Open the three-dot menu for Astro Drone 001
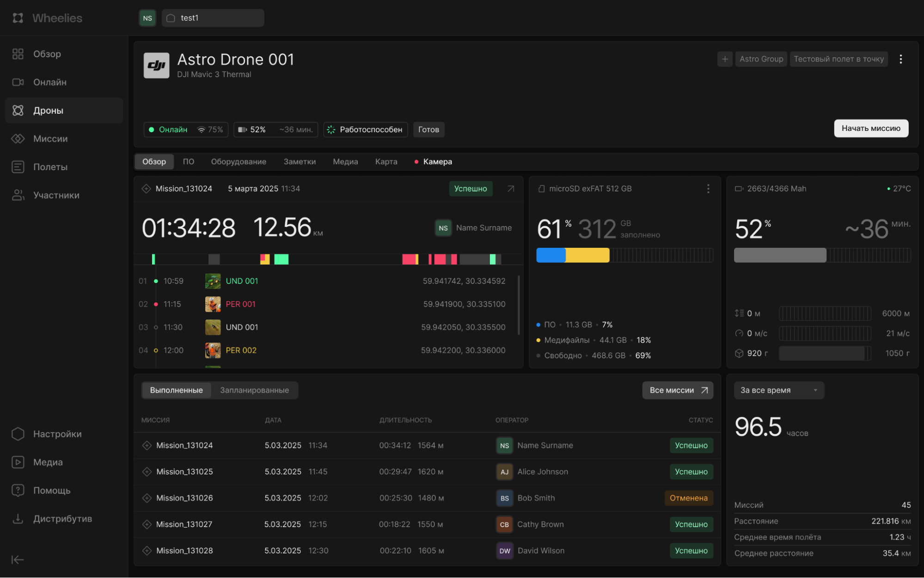The width and height of the screenshot is (924, 578). click(x=900, y=59)
